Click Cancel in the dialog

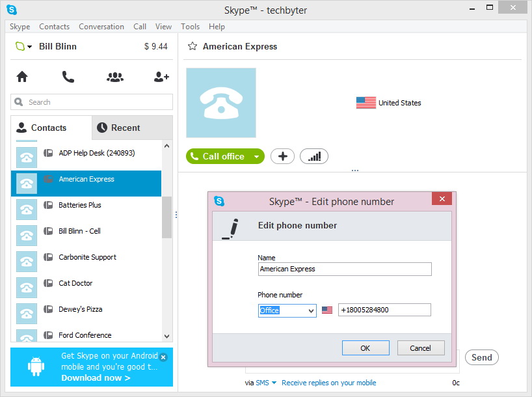(x=421, y=348)
